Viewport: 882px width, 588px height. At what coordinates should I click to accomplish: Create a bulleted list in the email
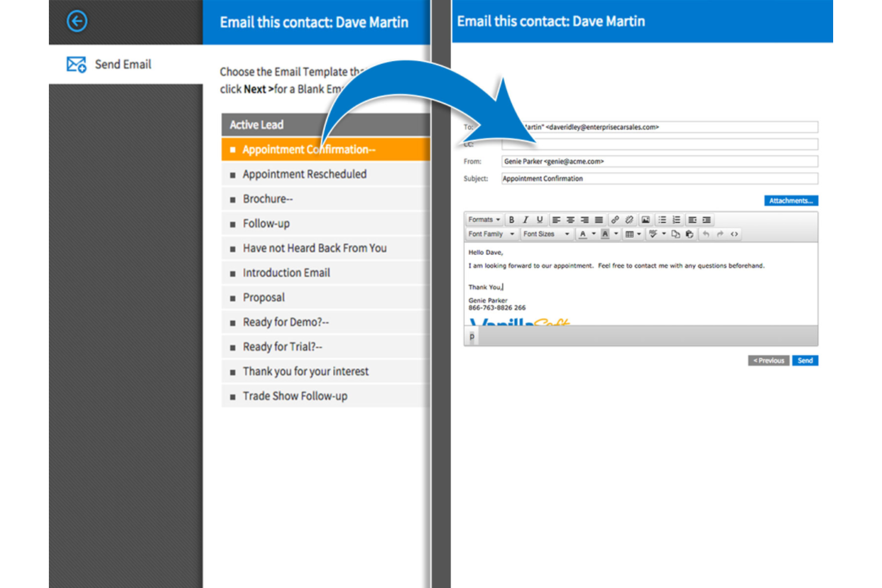click(x=661, y=219)
